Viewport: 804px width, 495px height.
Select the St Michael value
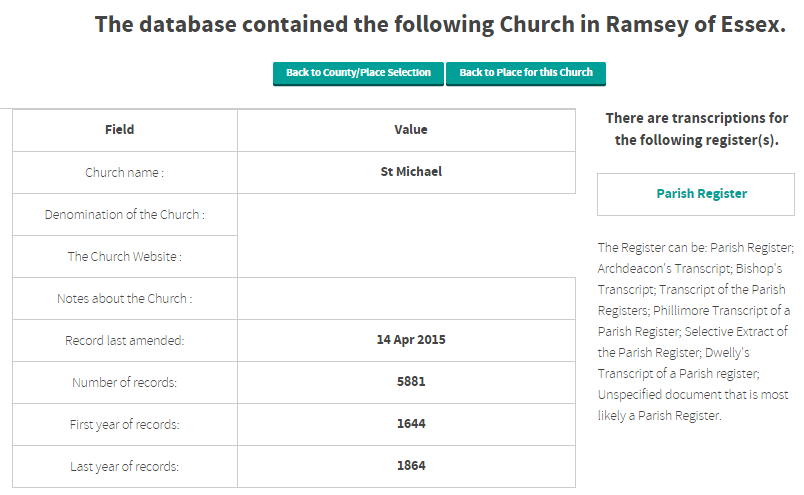coord(411,172)
